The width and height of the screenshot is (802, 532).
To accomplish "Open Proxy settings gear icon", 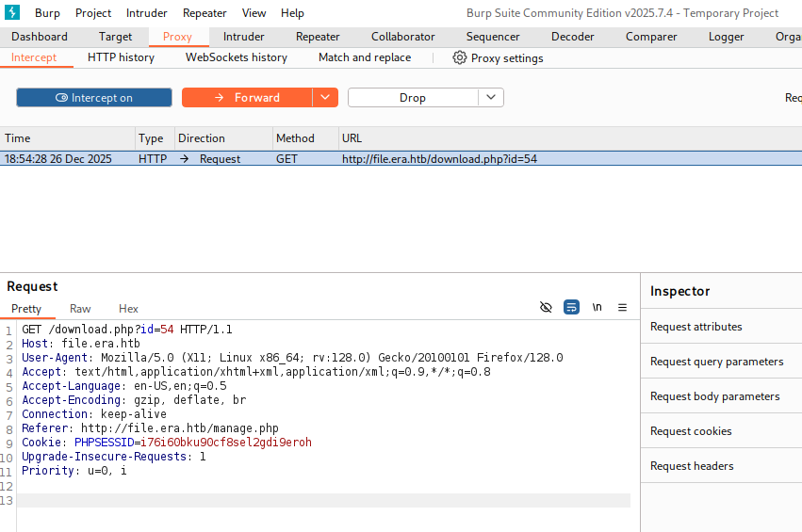I will point(460,57).
